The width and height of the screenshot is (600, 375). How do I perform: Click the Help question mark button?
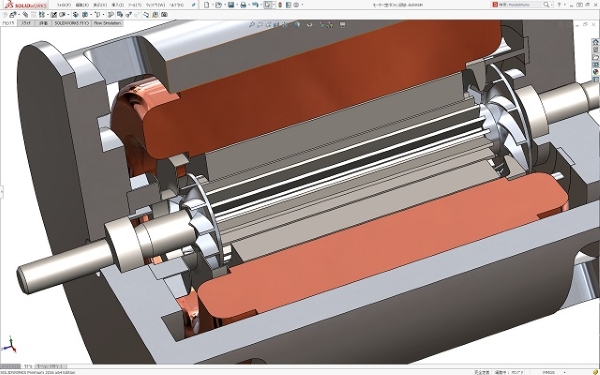tap(559, 5)
